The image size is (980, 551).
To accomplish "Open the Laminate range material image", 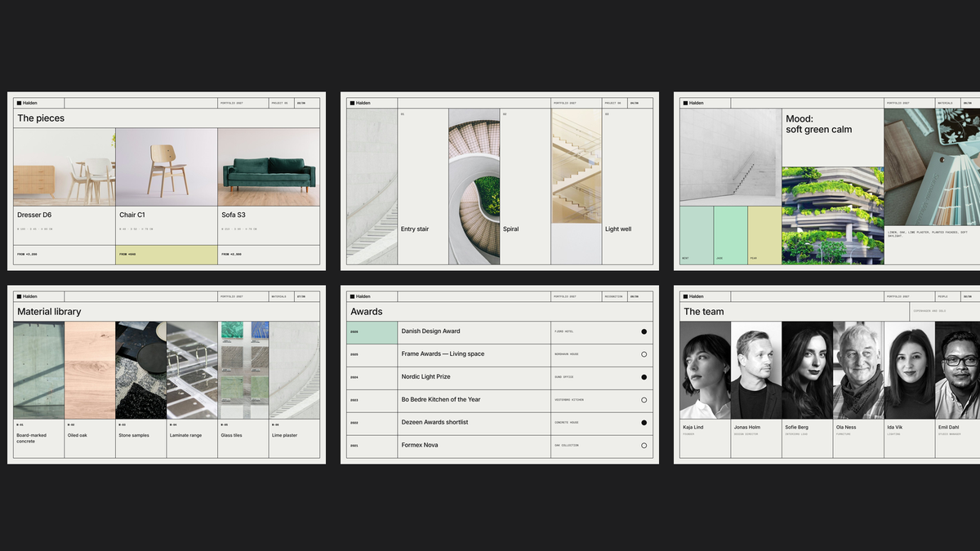I will [192, 370].
